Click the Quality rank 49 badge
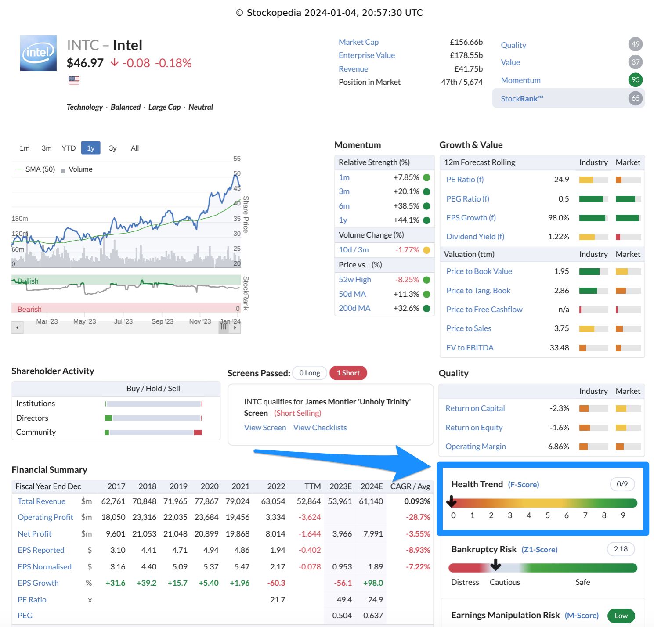 coord(635,44)
